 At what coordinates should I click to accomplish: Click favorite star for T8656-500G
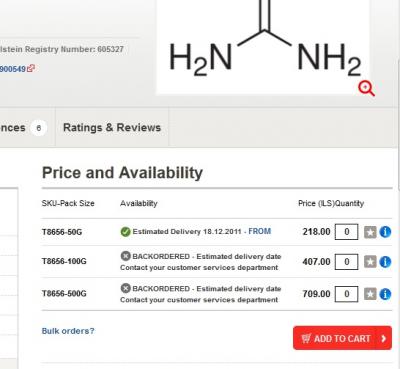[x=370, y=294]
